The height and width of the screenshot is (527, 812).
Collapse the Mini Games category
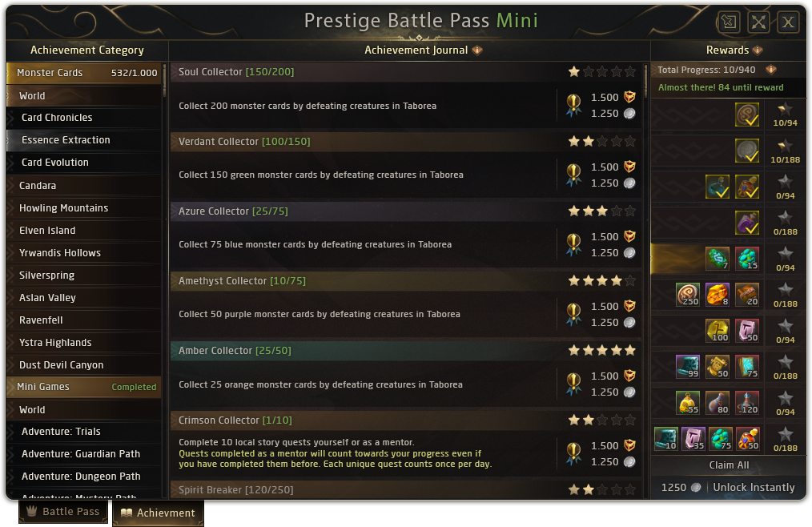(x=83, y=387)
